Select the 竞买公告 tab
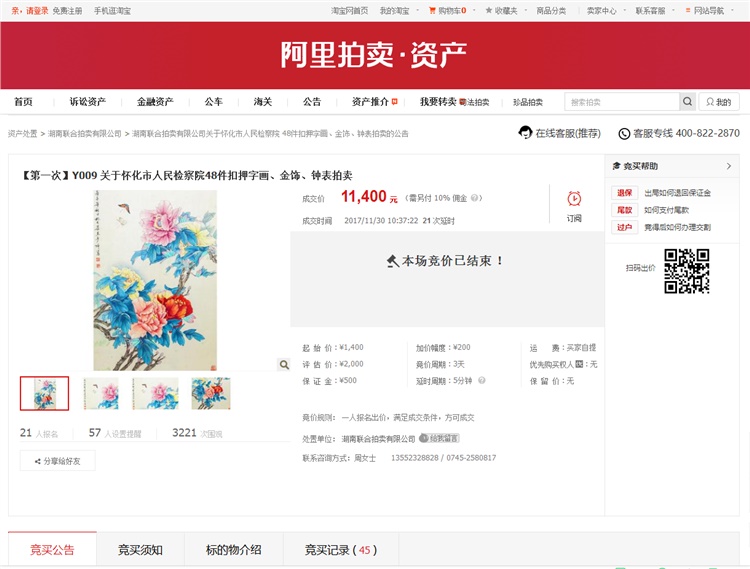Image resolution: width=750 pixels, height=569 pixels. click(x=52, y=550)
